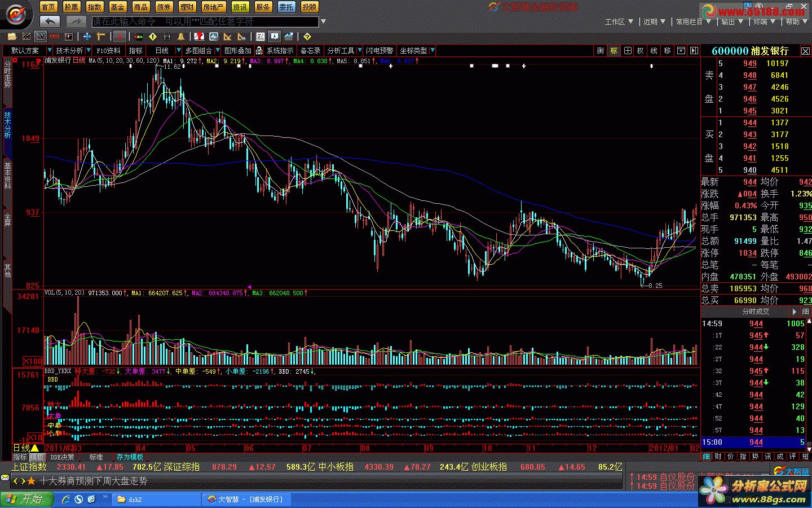Click the padlock icon after 图形叠加
This screenshot has width=812, height=508.
259,51
